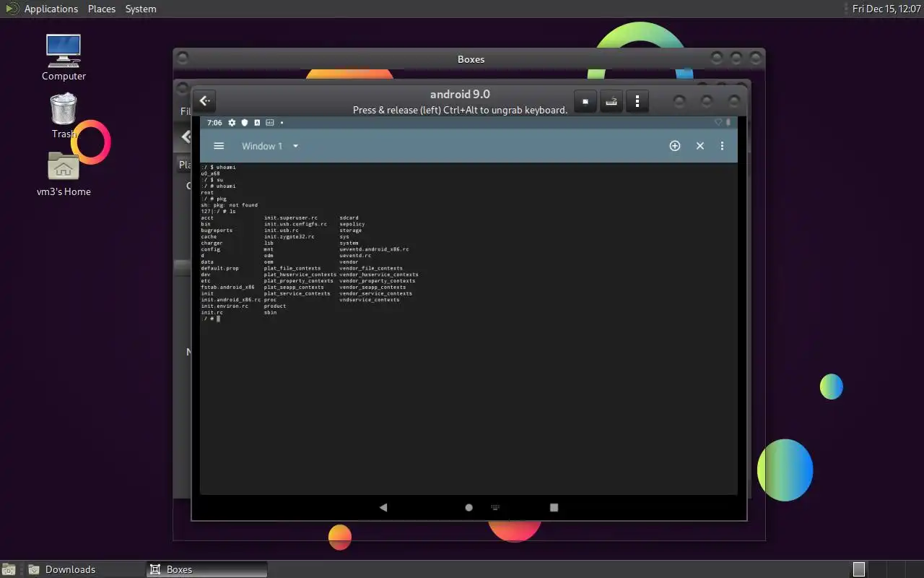Add a new terminal window with plus icon
Image resolution: width=924 pixels, height=578 pixels.
coord(675,146)
